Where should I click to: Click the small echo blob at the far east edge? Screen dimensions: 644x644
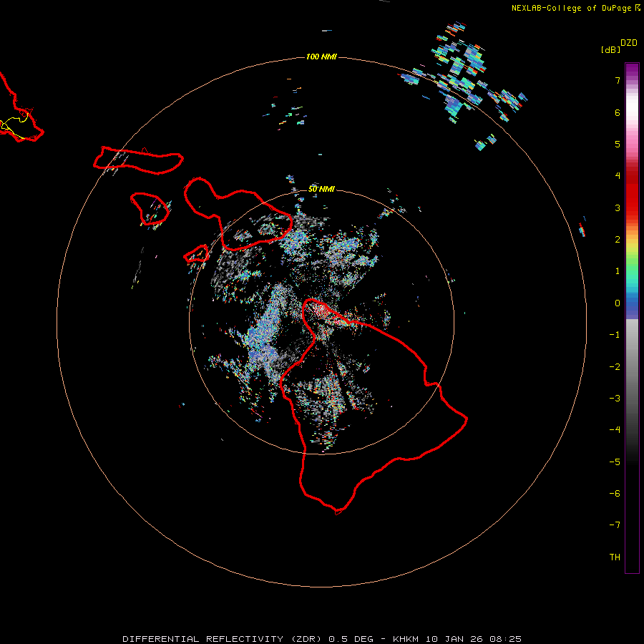(582, 228)
